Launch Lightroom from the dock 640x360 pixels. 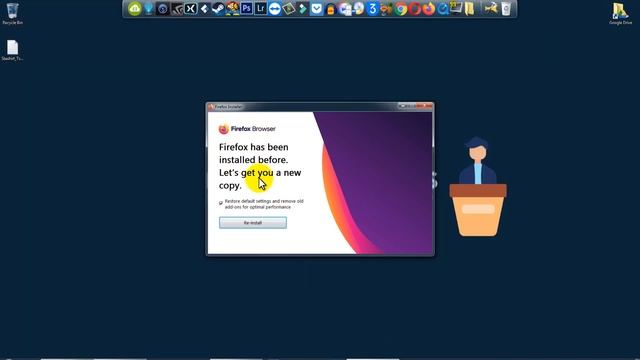260,9
